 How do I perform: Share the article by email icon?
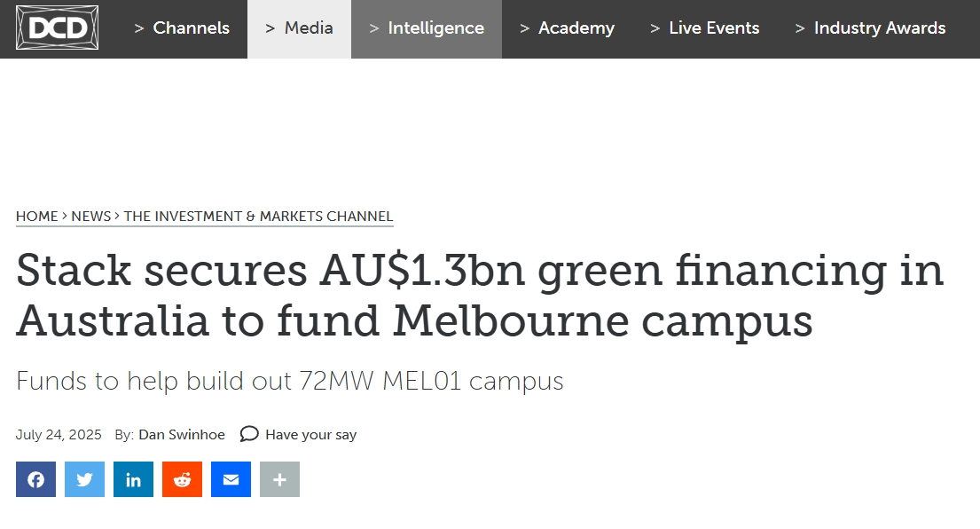(x=231, y=479)
